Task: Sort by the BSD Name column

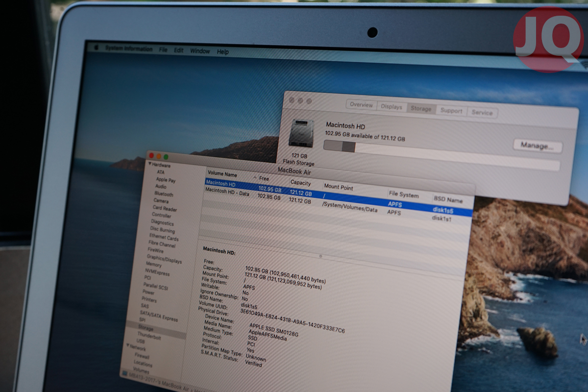Action: click(448, 199)
